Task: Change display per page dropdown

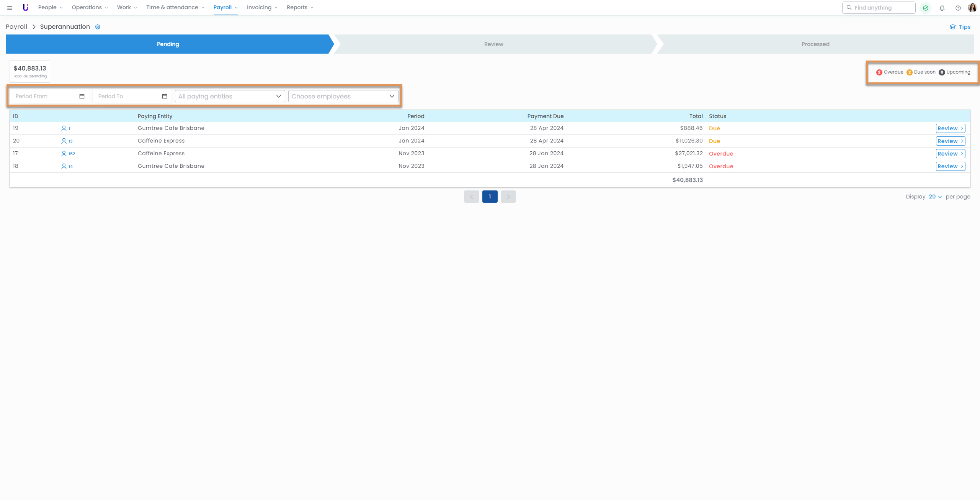Action: click(935, 197)
